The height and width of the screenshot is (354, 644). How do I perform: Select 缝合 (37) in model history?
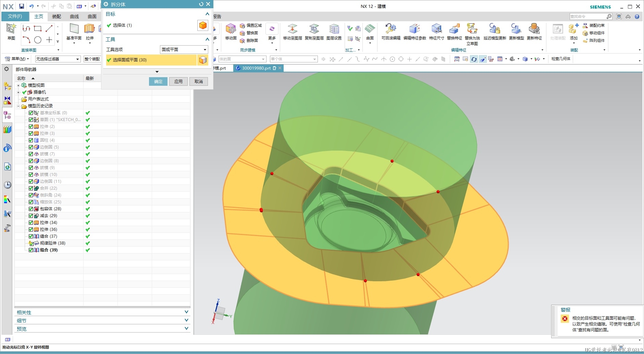pos(48,236)
